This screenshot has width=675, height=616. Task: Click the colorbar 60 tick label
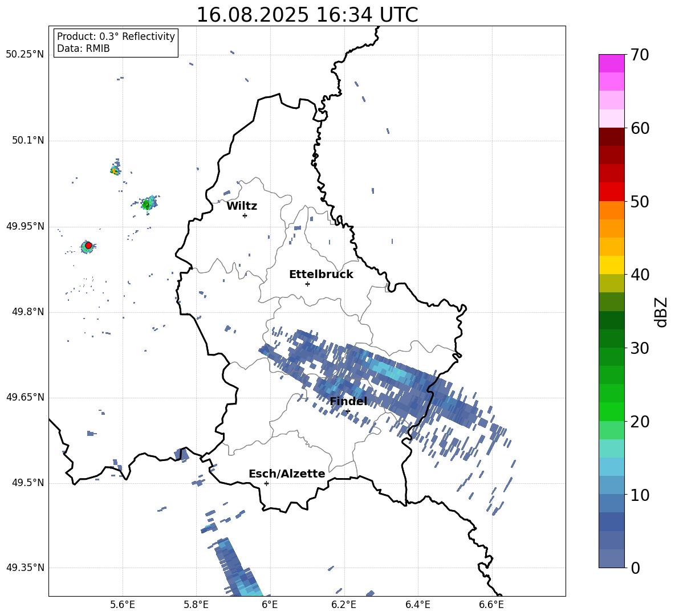[x=640, y=128]
